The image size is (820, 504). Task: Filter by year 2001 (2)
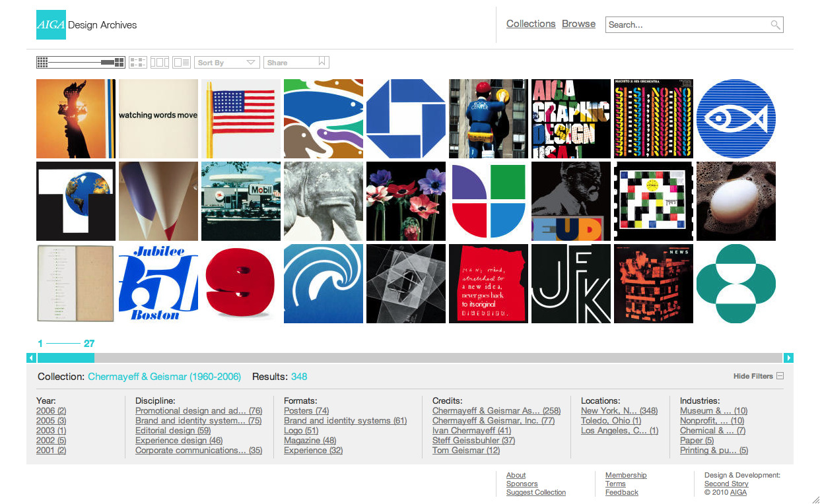coord(51,451)
